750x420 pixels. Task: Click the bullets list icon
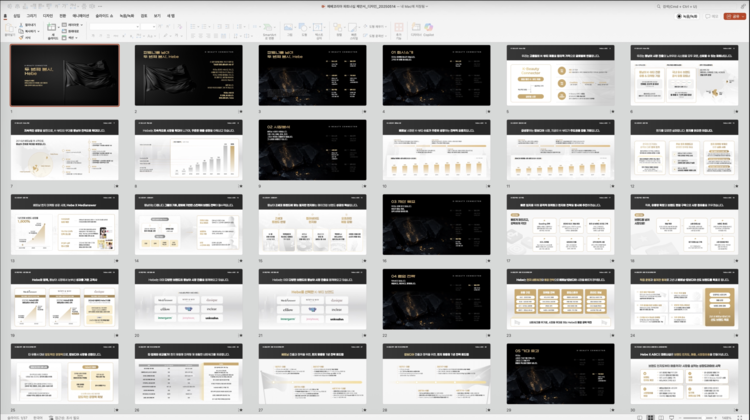[x=193, y=27]
